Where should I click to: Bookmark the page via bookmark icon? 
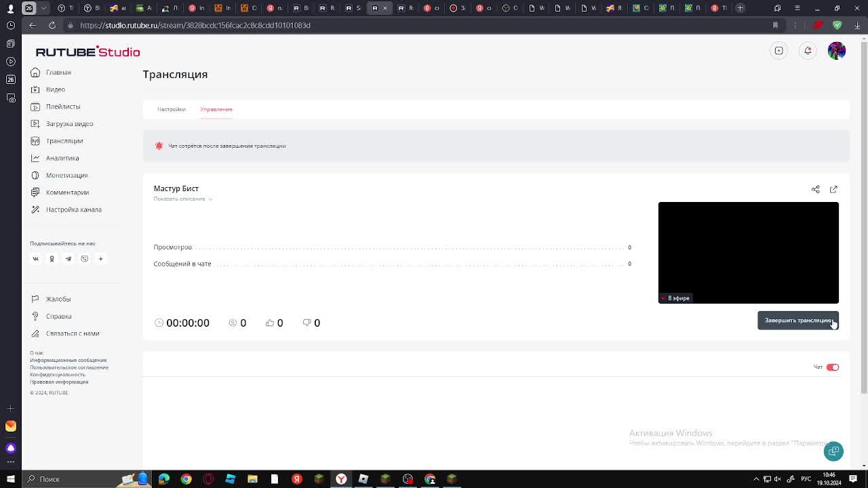click(775, 25)
